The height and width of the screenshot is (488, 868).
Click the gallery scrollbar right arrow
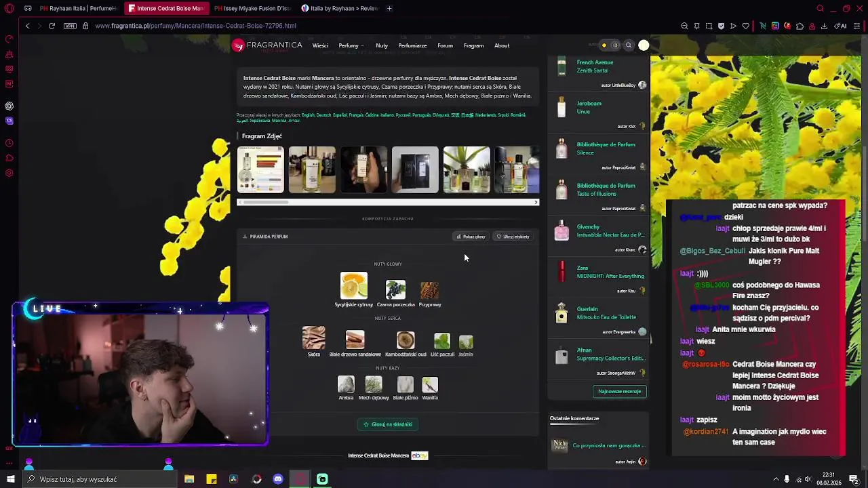pyautogui.click(x=536, y=202)
